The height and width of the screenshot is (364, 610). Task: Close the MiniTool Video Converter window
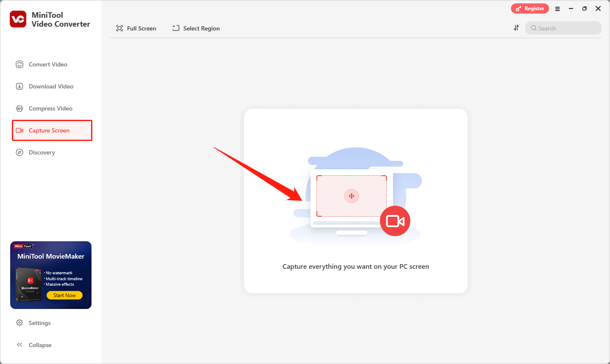[x=598, y=8]
